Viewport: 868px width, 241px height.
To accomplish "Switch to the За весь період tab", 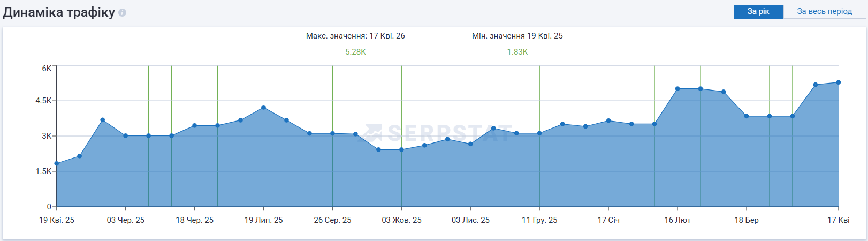I will click(x=824, y=11).
